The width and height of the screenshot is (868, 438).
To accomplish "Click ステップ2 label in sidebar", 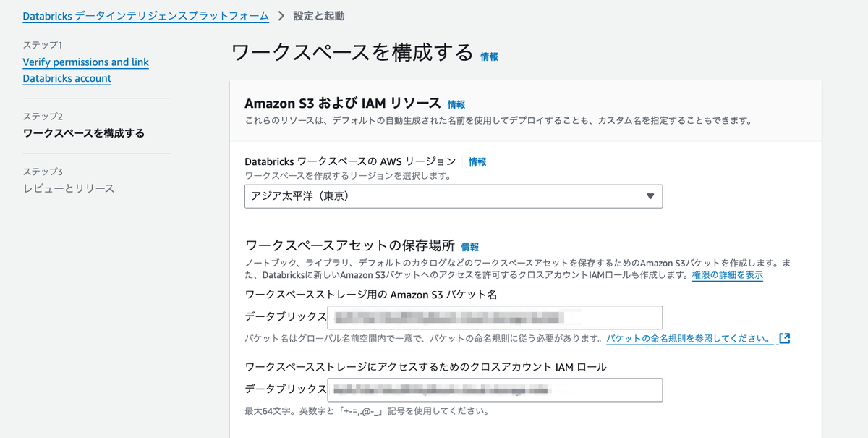I will [43, 117].
